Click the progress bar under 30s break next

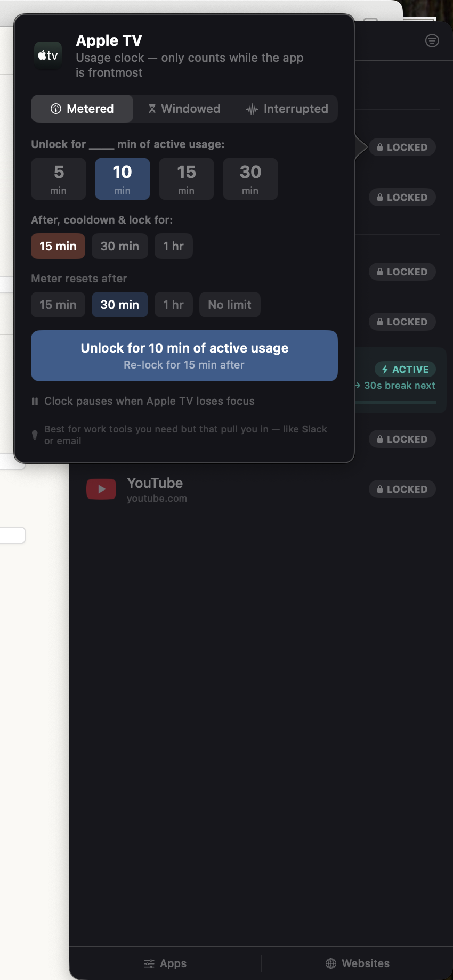pos(396,402)
